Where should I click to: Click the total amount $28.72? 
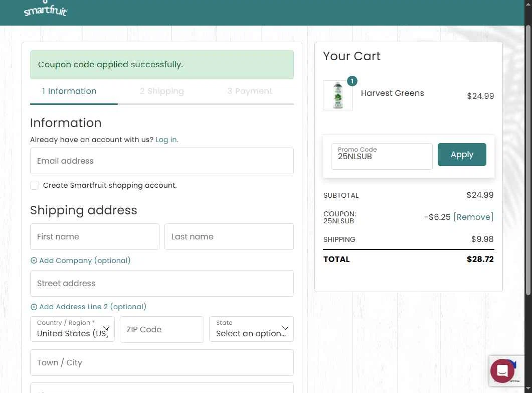click(x=480, y=259)
